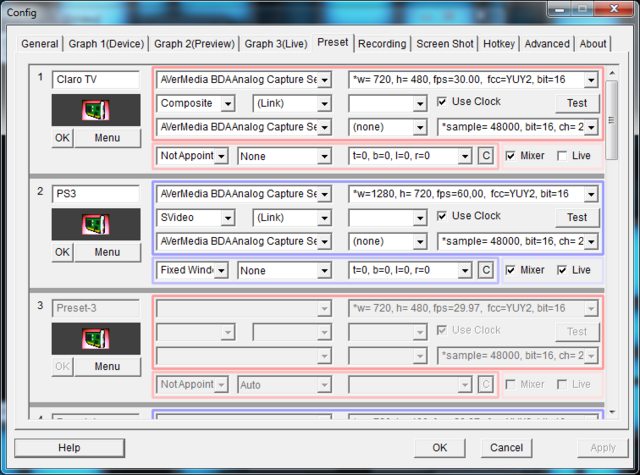640x475 pixels.
Task: Click the PS3 preset name field
Action: pos(96,194)
